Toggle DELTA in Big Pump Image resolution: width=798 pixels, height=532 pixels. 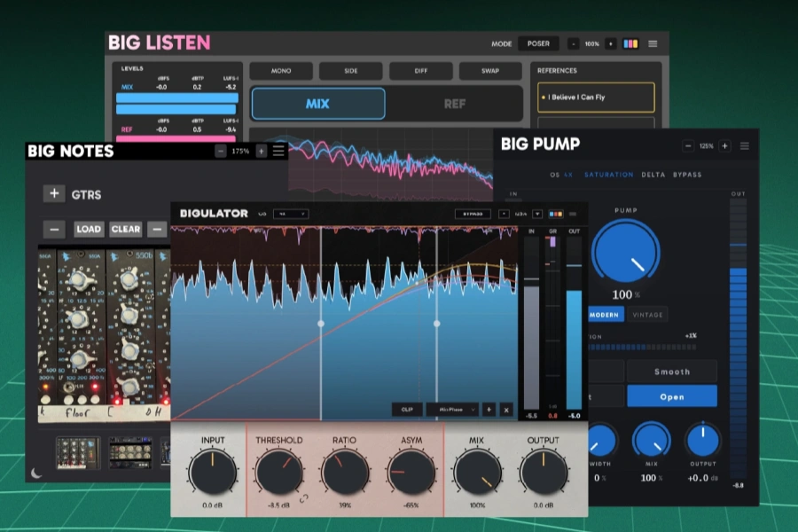(653, 175)
